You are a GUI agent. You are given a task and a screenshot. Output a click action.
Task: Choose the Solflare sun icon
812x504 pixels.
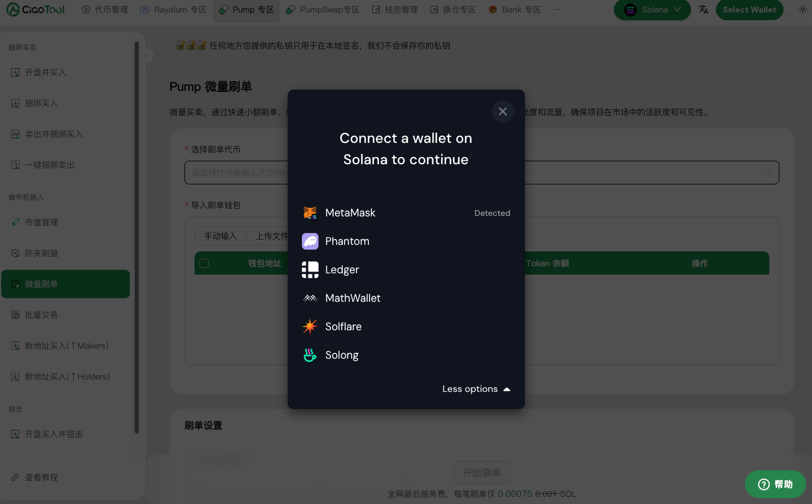click(310, 327)
